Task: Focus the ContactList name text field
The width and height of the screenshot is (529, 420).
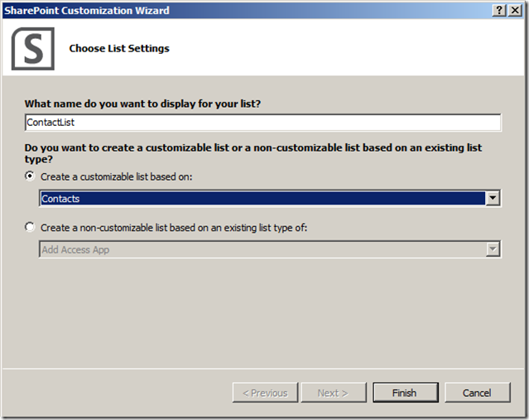Action: pos(262,123)
